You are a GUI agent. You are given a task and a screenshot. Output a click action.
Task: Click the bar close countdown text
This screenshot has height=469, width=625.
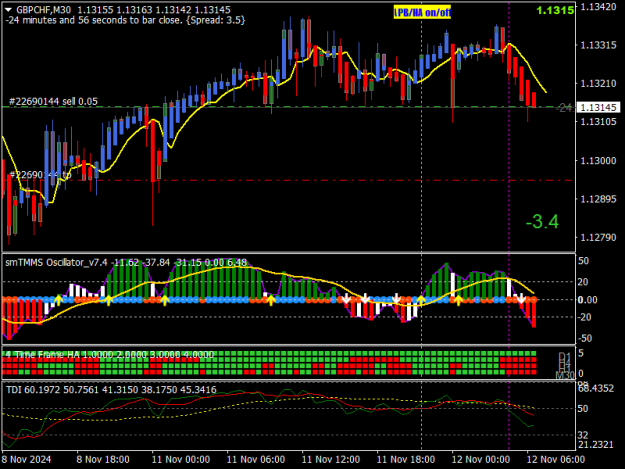(x=125, y=20)
